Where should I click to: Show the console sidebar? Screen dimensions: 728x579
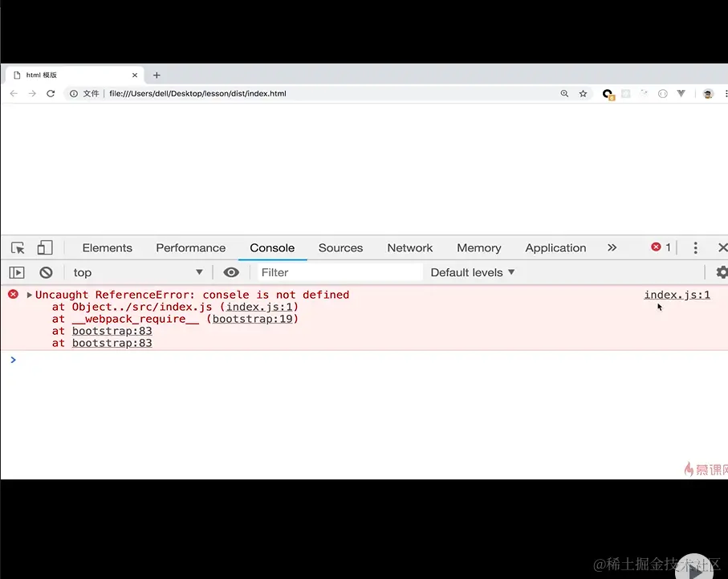17,272
